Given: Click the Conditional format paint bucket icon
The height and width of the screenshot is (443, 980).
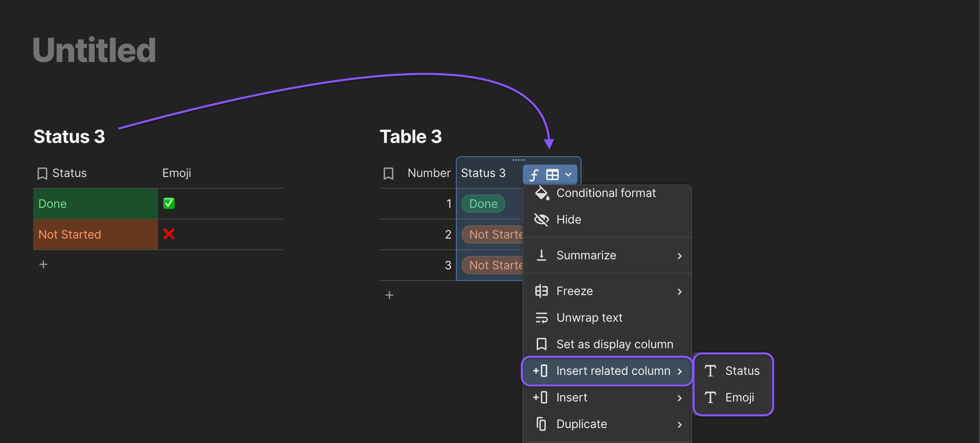Looking at the screenshot, I should [542, 193].
